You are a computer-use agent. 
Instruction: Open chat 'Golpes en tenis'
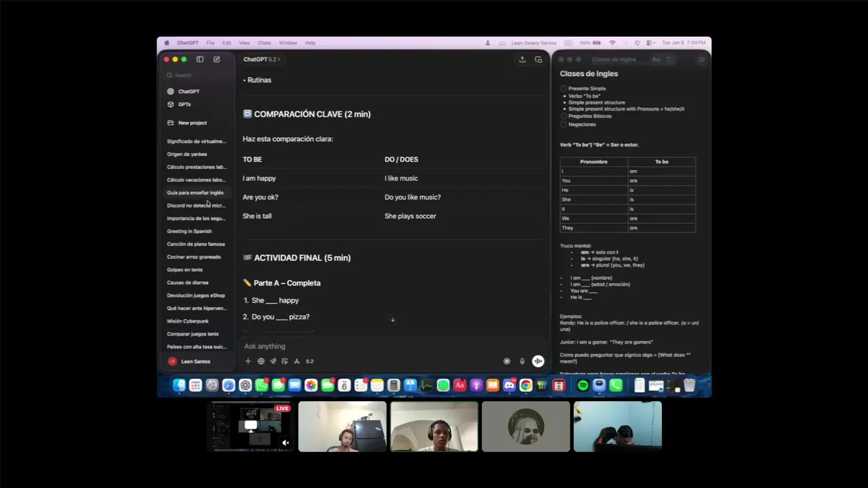[184, 270]
